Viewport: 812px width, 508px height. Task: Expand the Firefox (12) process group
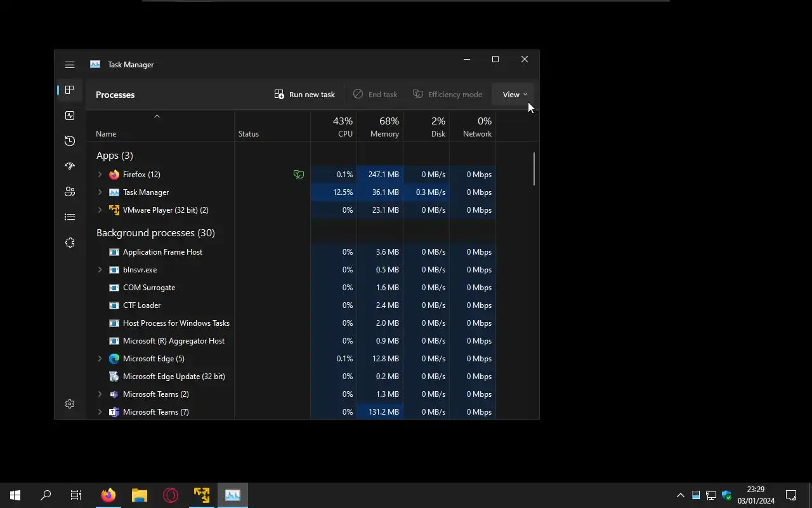100,174
